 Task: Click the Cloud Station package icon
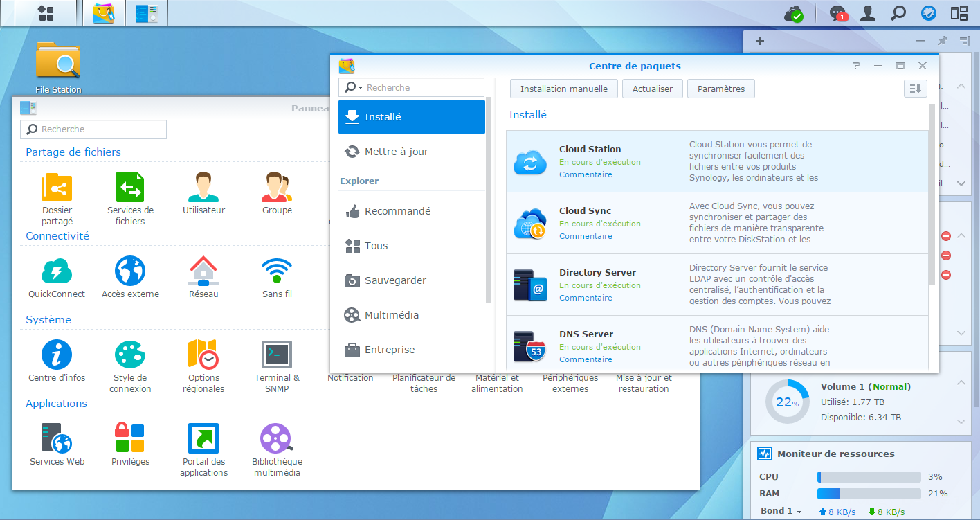[x=530, y=162]
